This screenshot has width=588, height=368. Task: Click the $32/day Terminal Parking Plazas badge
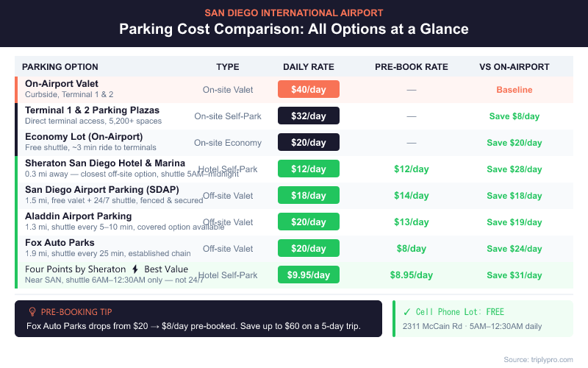pyautogui.click(x=308, y=116)
